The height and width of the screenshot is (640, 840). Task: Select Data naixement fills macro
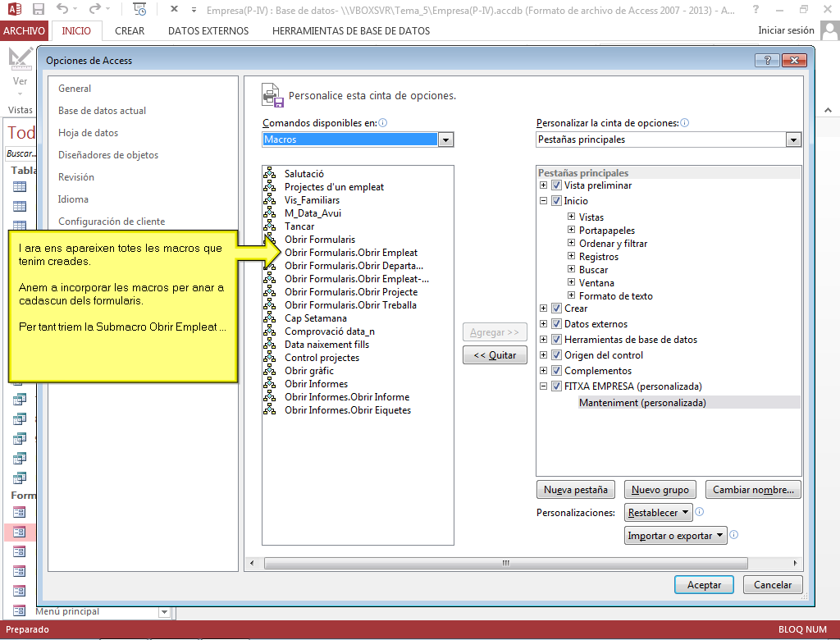pos(326,344)
